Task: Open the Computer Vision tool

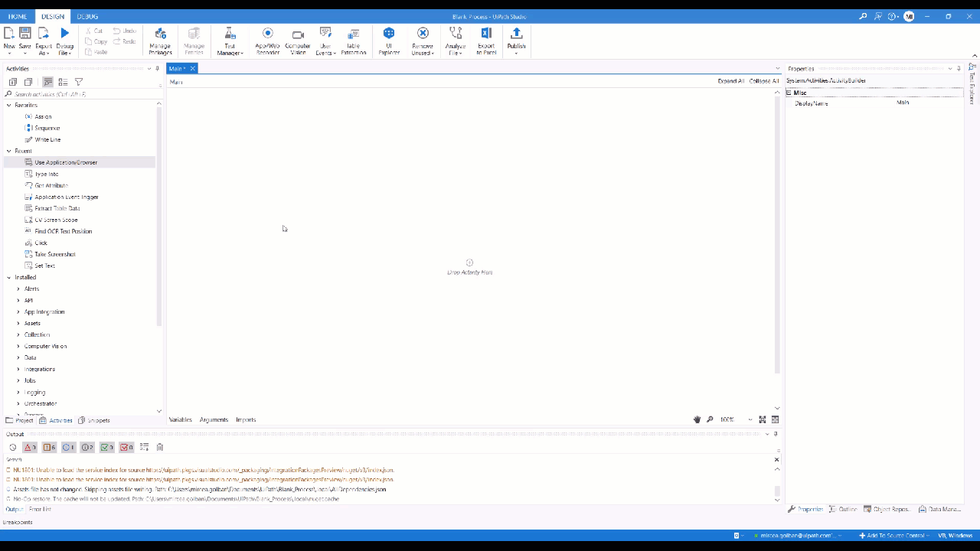Action: (x=297, y=41)
